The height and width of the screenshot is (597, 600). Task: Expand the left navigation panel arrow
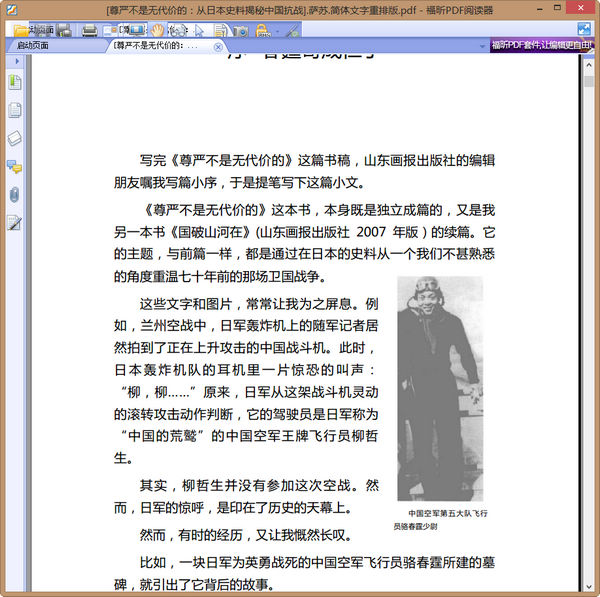[15, 62]
